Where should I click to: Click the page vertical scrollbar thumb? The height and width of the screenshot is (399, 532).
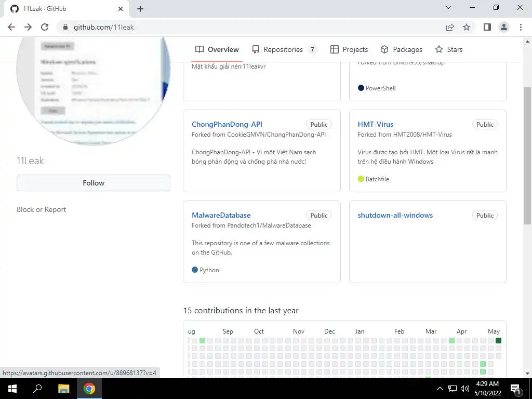[x=527, y=155]
